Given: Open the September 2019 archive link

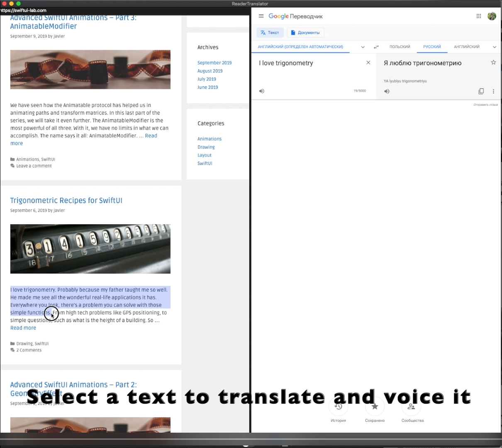Looking at the screenshot, I should (214, 63).
